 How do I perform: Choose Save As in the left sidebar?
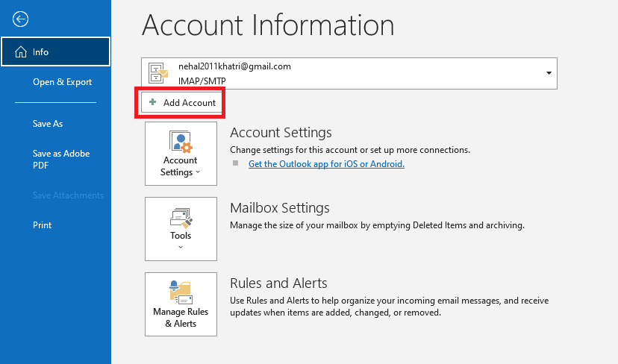click(48, 124)
